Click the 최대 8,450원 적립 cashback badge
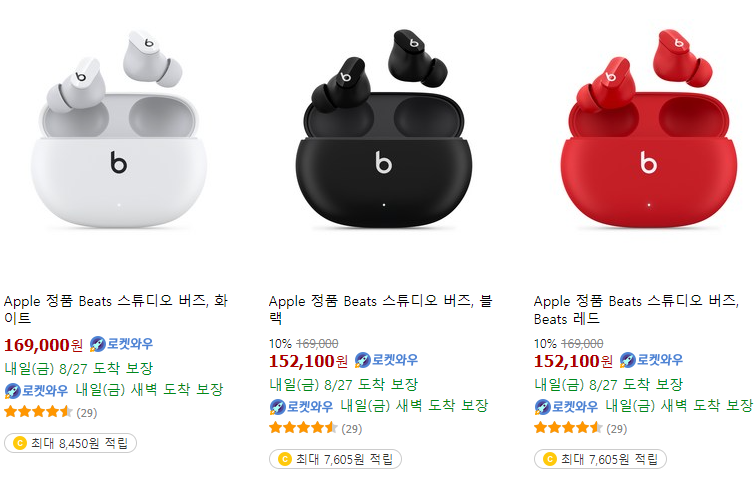Screen dimensions: 756x494 pos(70,443)
